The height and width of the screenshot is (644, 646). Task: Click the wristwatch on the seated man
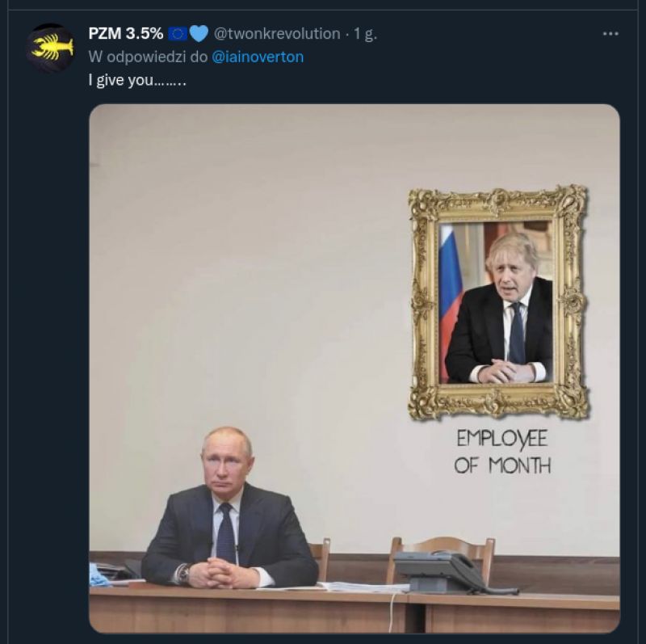[184, 573]
